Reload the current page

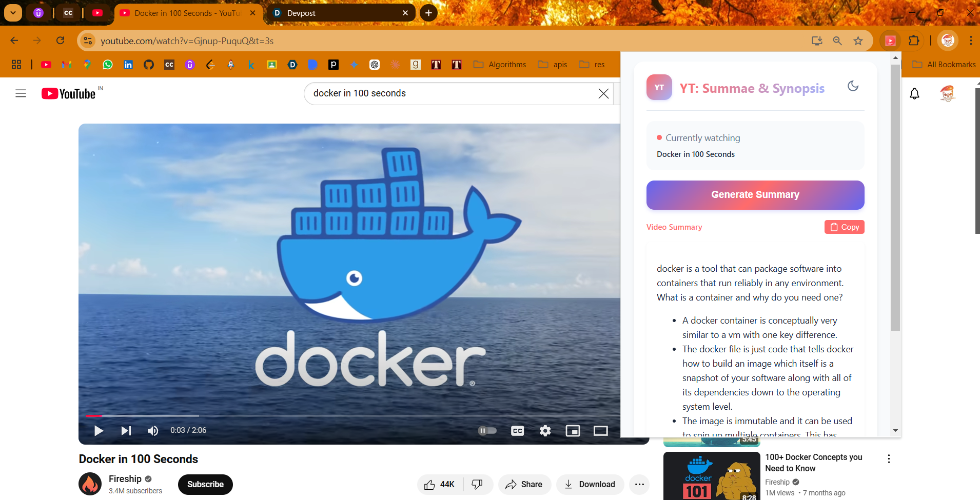click(60, 41)
